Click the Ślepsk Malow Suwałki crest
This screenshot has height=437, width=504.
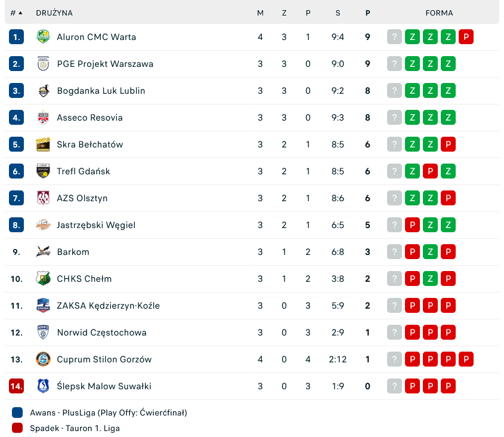(43, 386)
